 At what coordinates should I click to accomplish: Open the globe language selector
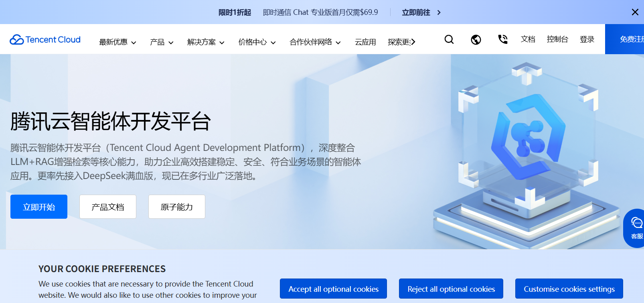[476, 39]
